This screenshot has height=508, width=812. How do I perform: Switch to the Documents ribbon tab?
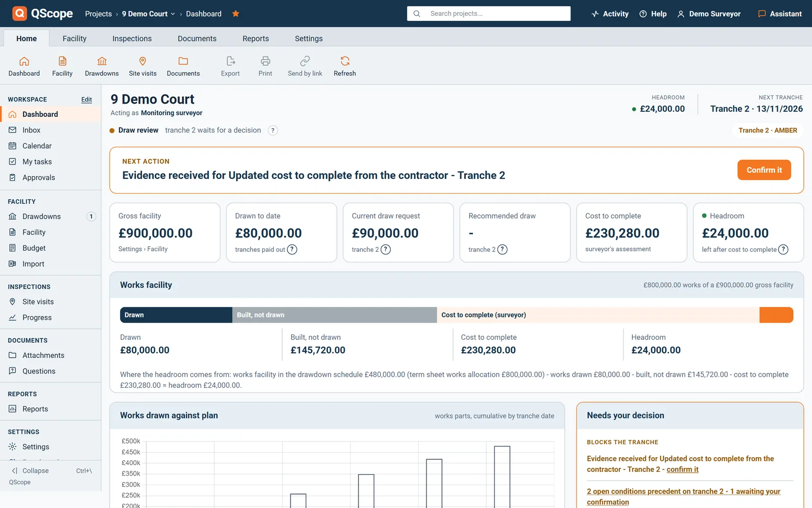[197, 39]
